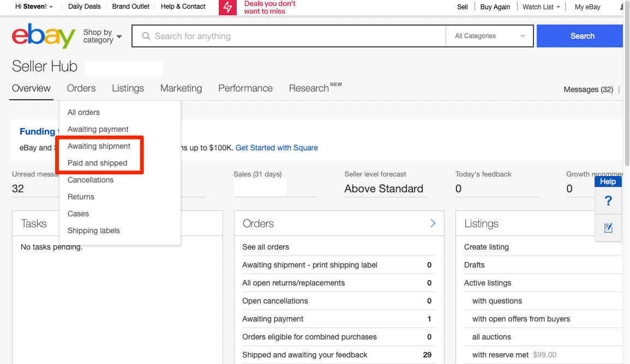The height and width of the screenshot is (364, 630).
Task: Click the Above Standard seller level
Action: click(383, 189)
